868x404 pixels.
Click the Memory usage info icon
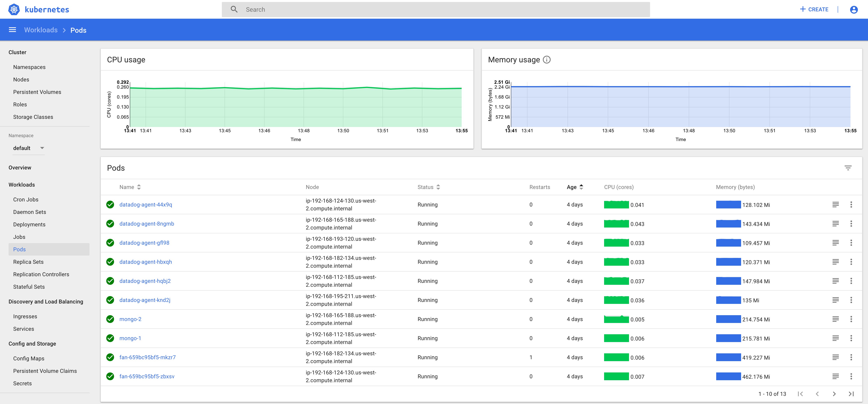pyautogui.click(x=546, y=60)
